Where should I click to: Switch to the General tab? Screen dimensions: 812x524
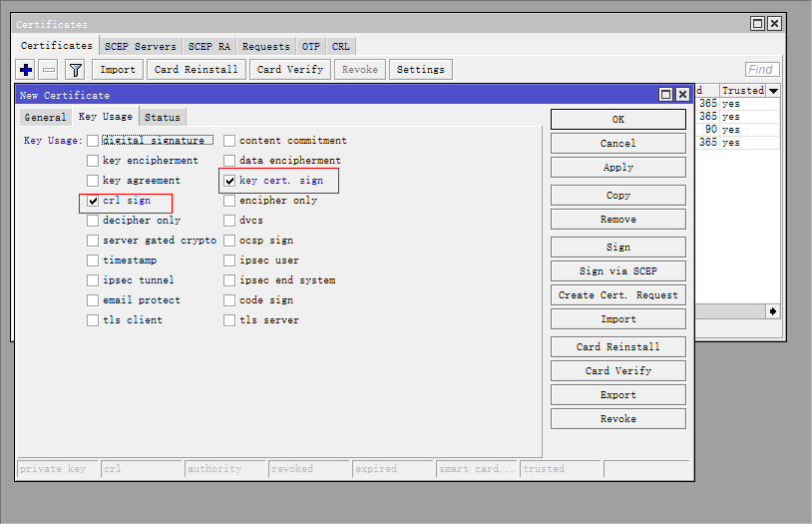coord(45,117)
